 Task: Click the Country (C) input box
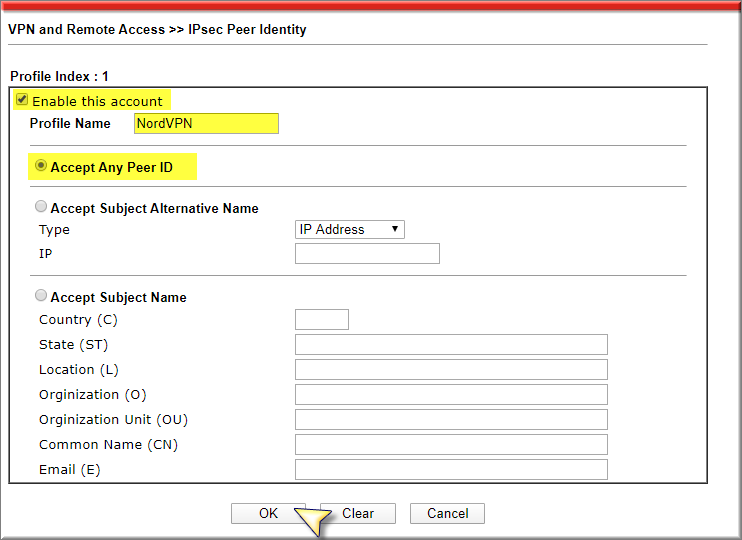(322, 319)
